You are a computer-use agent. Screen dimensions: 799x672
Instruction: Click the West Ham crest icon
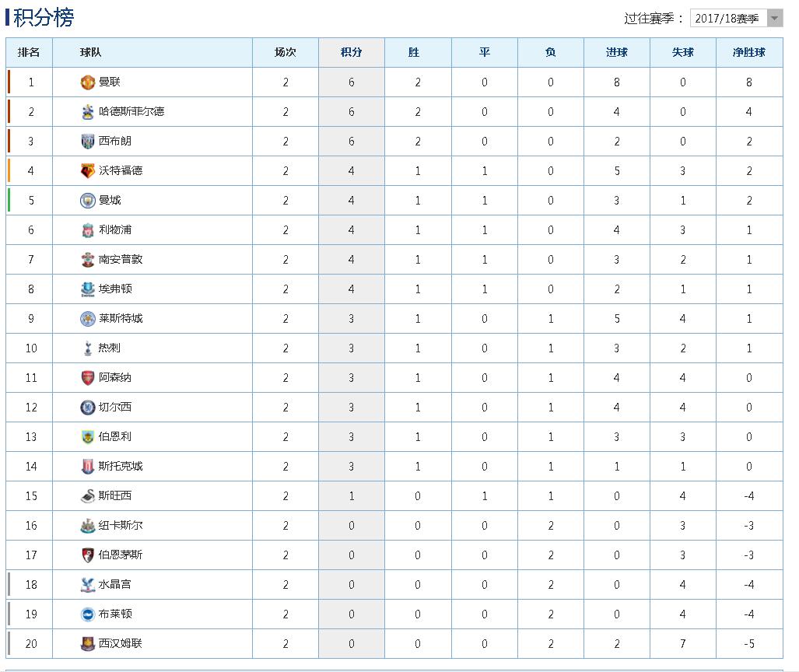[88, 644]
